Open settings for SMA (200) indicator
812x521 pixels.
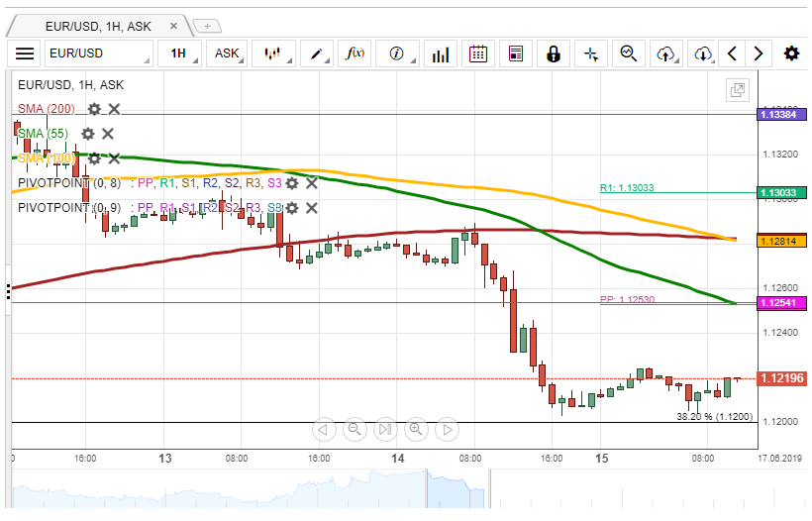tap(94, 109)
